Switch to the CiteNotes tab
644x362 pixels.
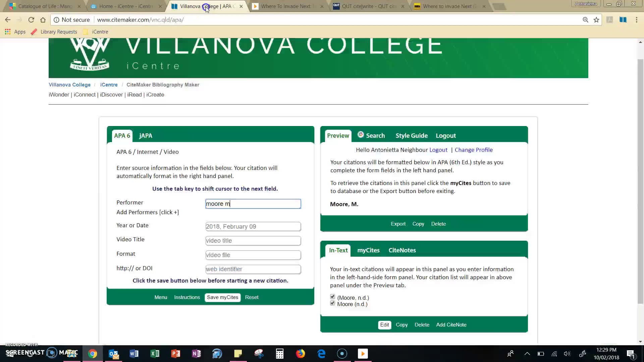[x=402, y=250]
